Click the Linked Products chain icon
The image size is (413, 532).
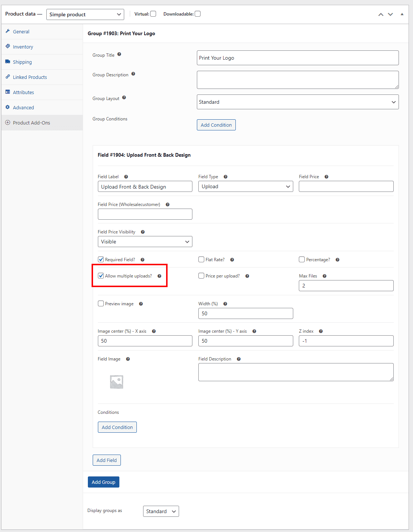8,77
